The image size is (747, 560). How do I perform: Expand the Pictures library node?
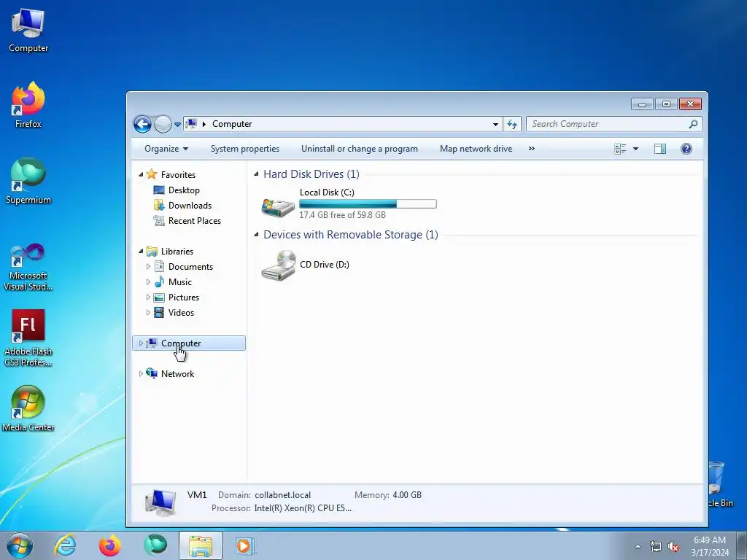tap(148, 297)
